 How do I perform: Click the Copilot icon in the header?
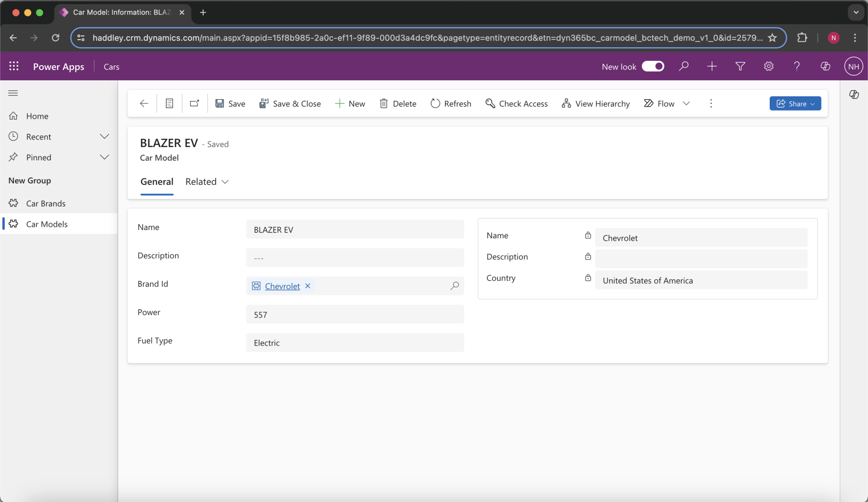(x=825, y=67)
